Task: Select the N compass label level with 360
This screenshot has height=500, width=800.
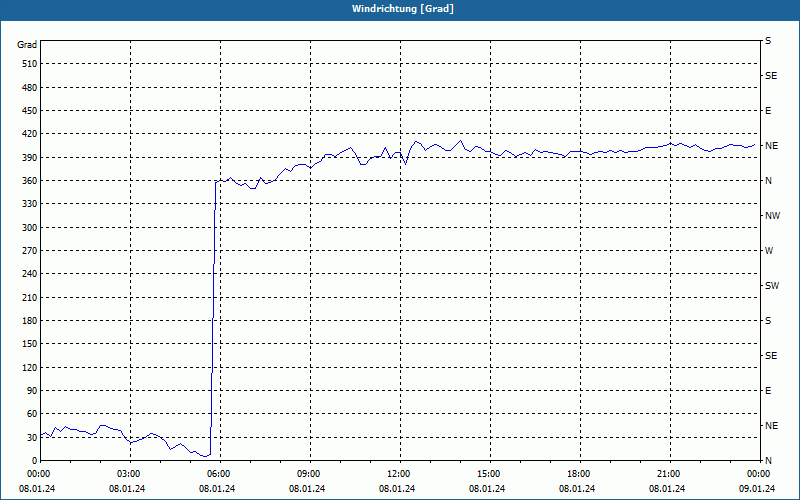Action: pyautogui.click(x=768, y=181)
